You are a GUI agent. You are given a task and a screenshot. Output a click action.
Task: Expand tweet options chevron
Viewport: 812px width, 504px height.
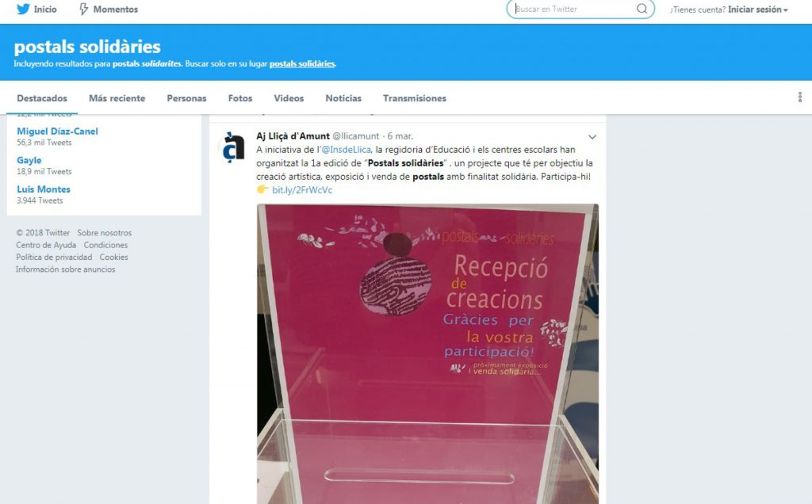tap(592, 137)
